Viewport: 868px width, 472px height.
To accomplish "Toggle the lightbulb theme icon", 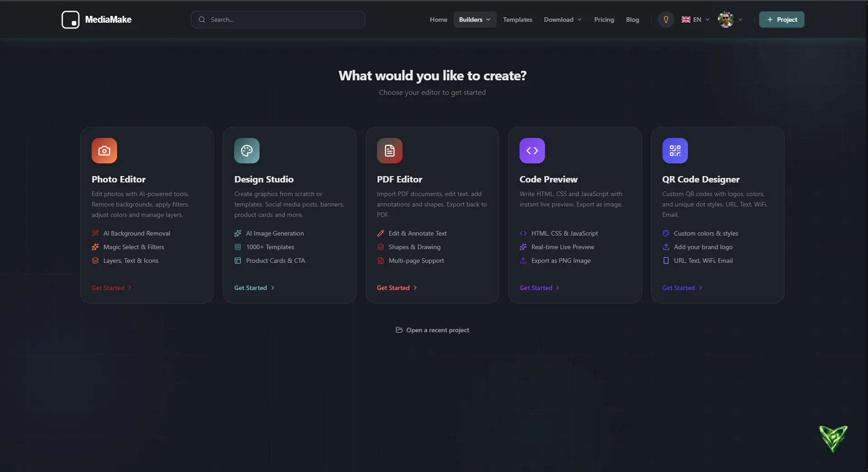I will point(666,20).
